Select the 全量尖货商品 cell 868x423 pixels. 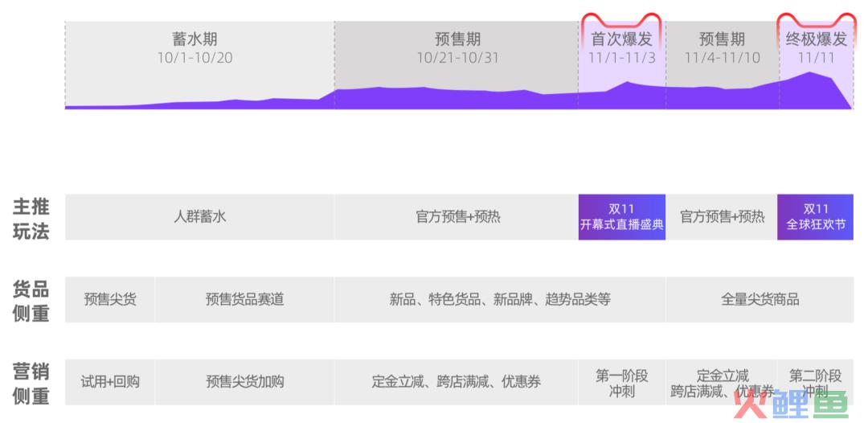click(760, 299)
